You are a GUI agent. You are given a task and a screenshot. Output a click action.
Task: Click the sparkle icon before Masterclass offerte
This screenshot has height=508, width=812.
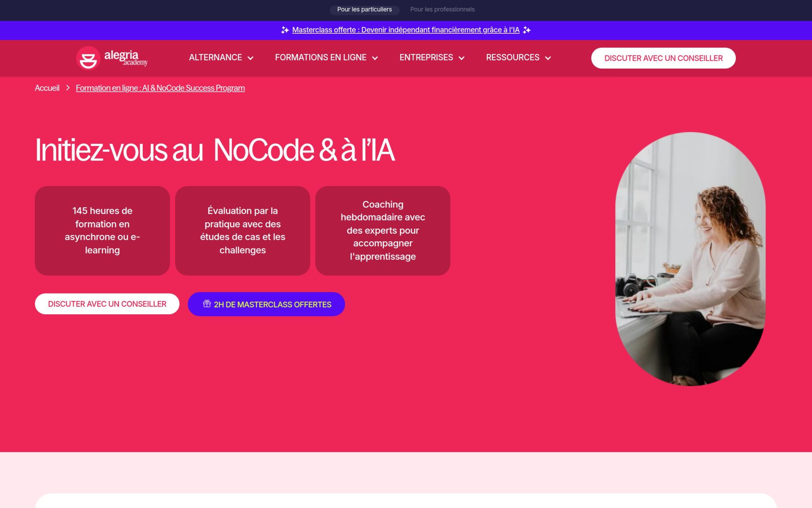285,30
